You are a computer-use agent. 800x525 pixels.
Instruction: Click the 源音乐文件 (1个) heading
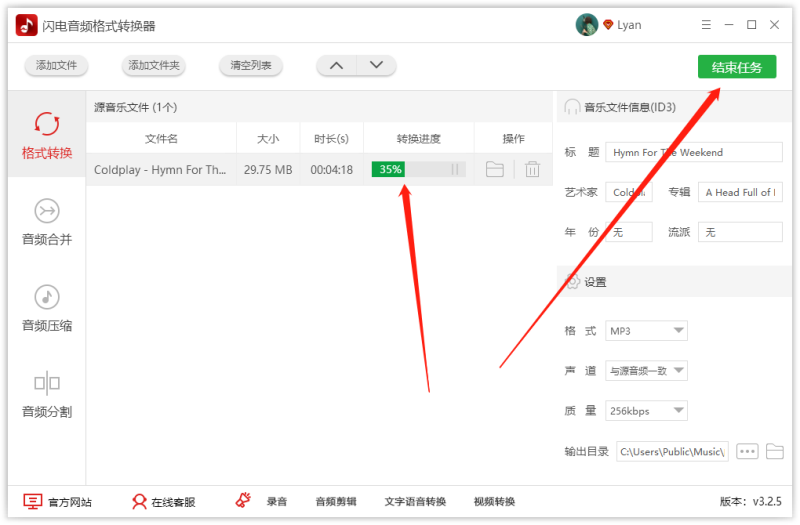tap(136, 107)
